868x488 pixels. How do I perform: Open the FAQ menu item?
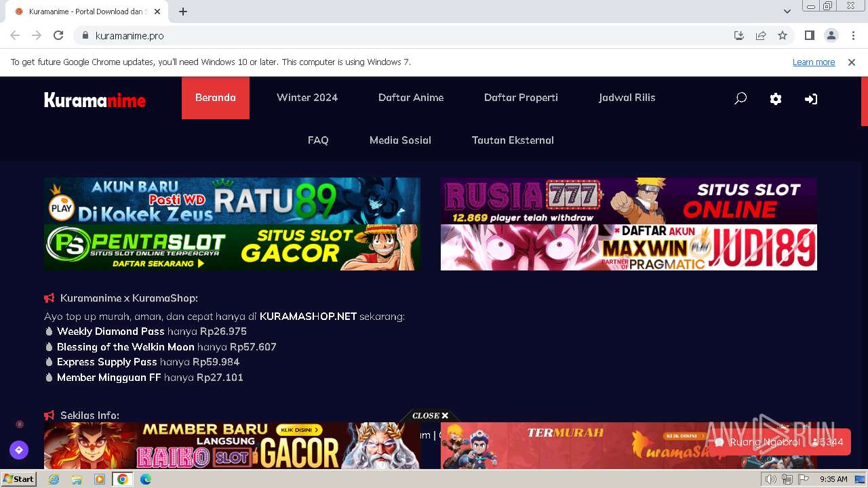[x=318, y=140]
